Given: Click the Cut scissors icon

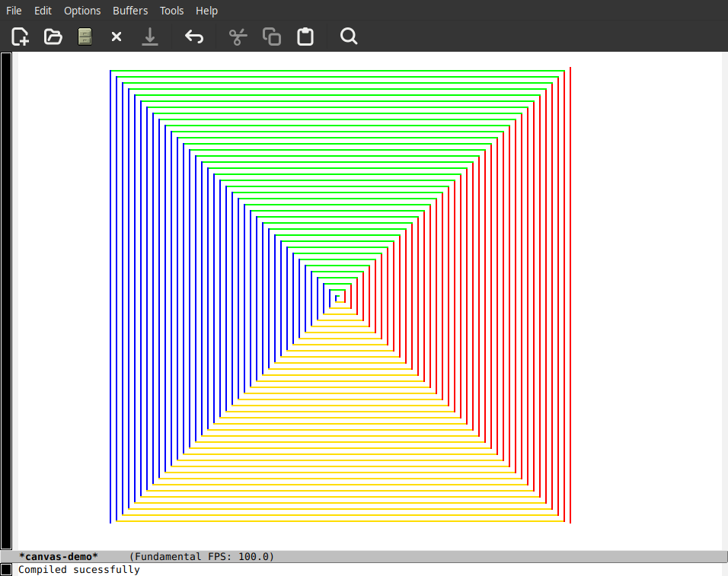Looking at the screenshot, I should click(x=238, y=37).
